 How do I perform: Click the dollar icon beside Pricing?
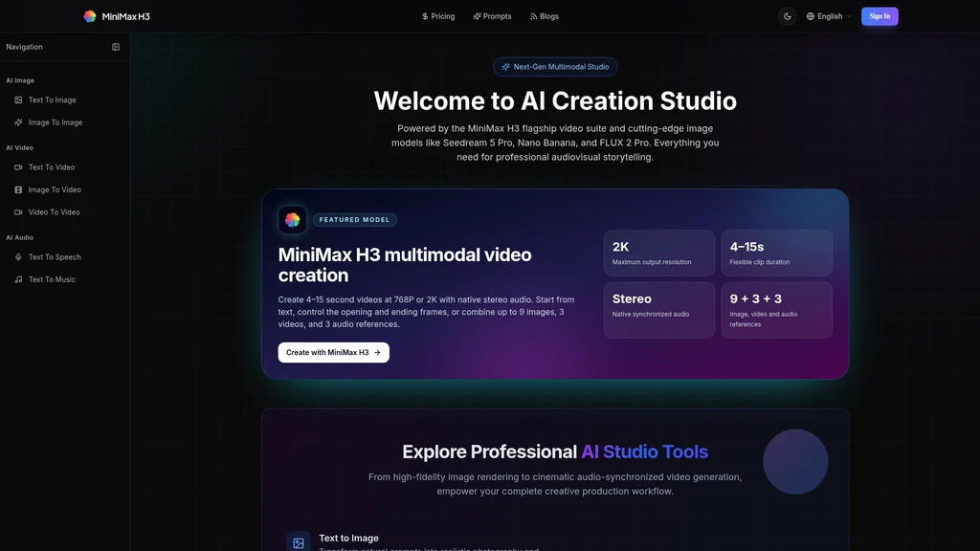point(425,16)
